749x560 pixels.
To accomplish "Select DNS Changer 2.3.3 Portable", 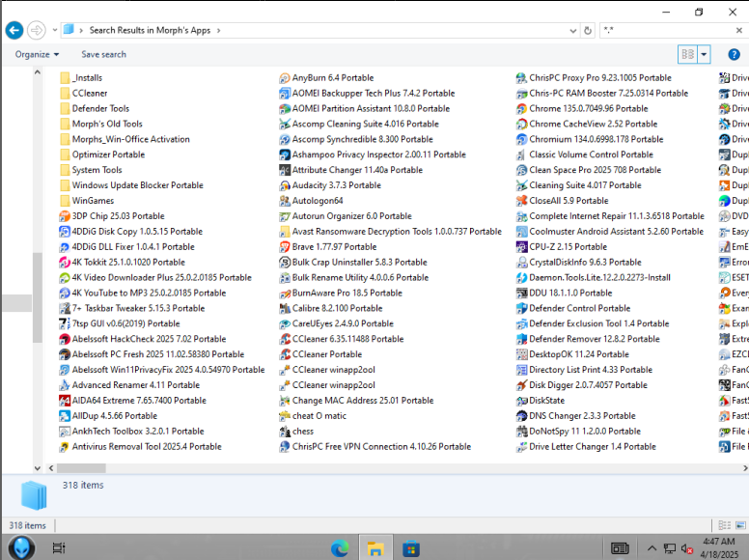I will (x=576, y=416).
